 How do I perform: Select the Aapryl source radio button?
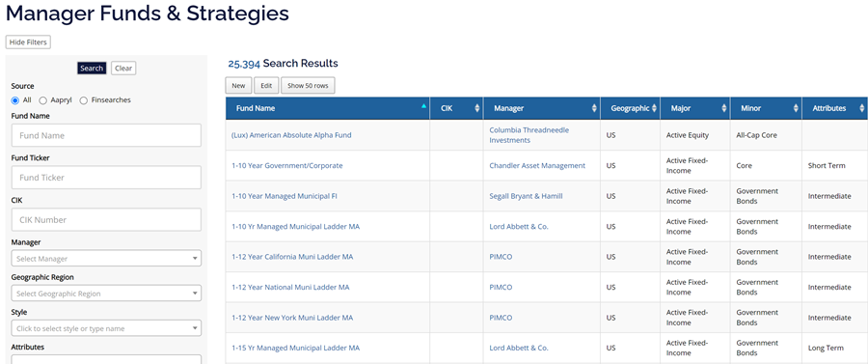click(x=42, y=100)
